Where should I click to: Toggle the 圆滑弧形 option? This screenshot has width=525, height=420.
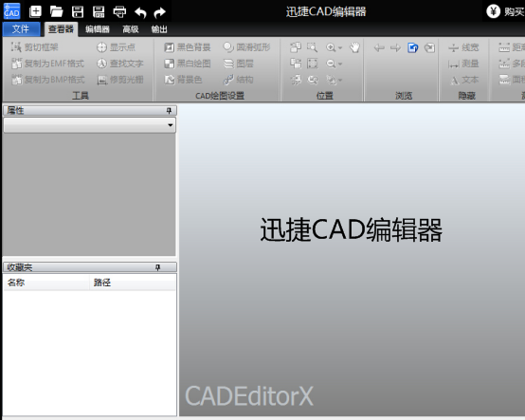coord(246,47)
